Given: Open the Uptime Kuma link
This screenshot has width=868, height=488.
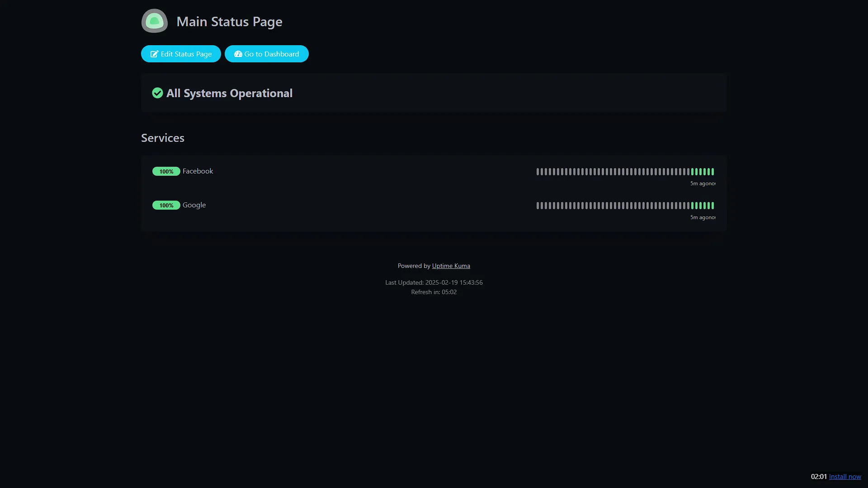Looking at the screenshot, I should [451, 266].
